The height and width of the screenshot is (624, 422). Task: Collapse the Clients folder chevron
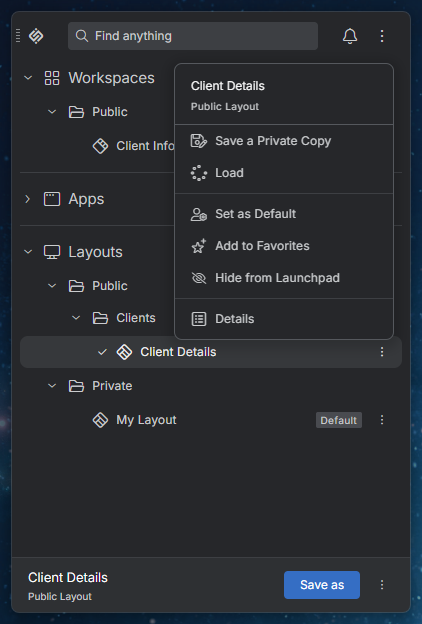coord(76,318)
